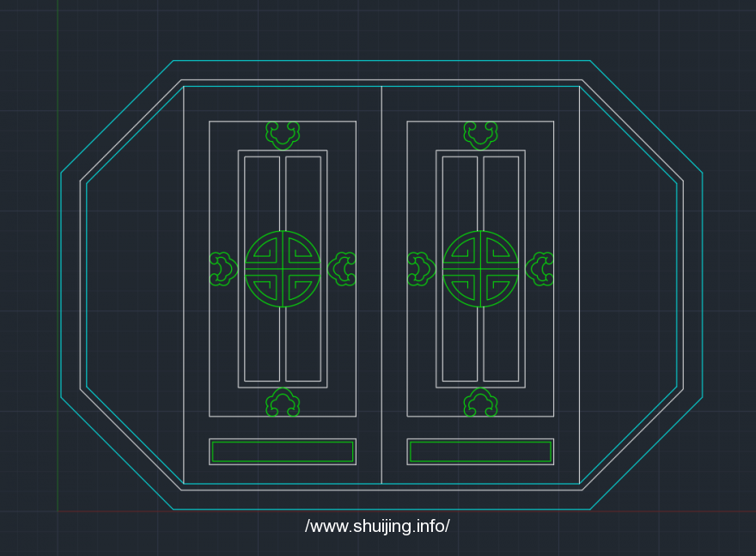Image resolution: width=756 pixels, height=556 pixels.
Task: Select the top cloud ornament on right door
Action: tap(481, 136)
